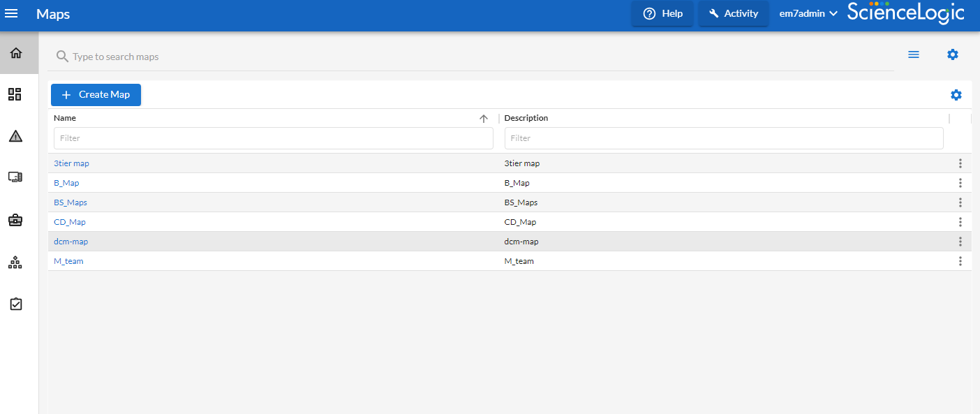The height and width of the screenshot is (414, 980).
Task: Open the BS_Maps map link
Action: 70,202
